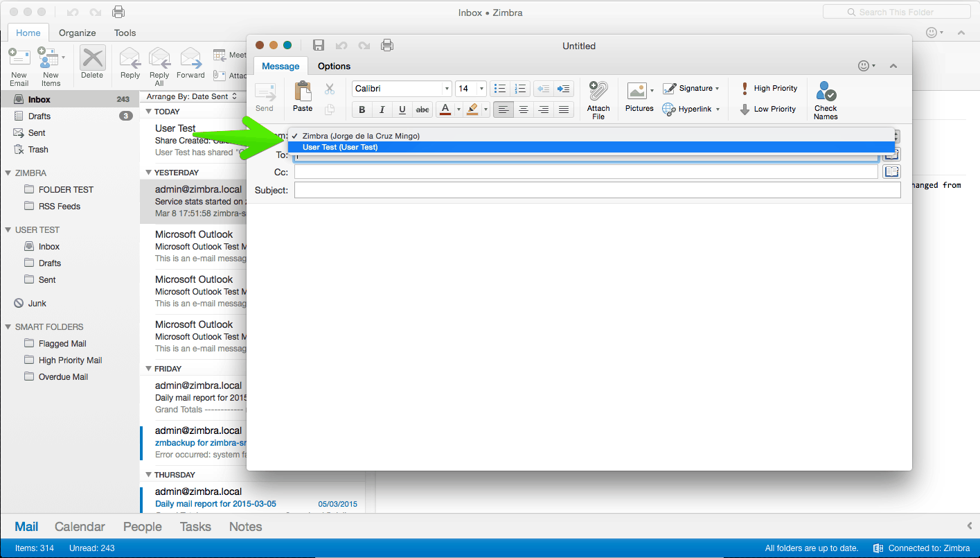This screenshot has height=558, width=980.
Task: Click the bulleted list icon
Action: coord(499,89)
